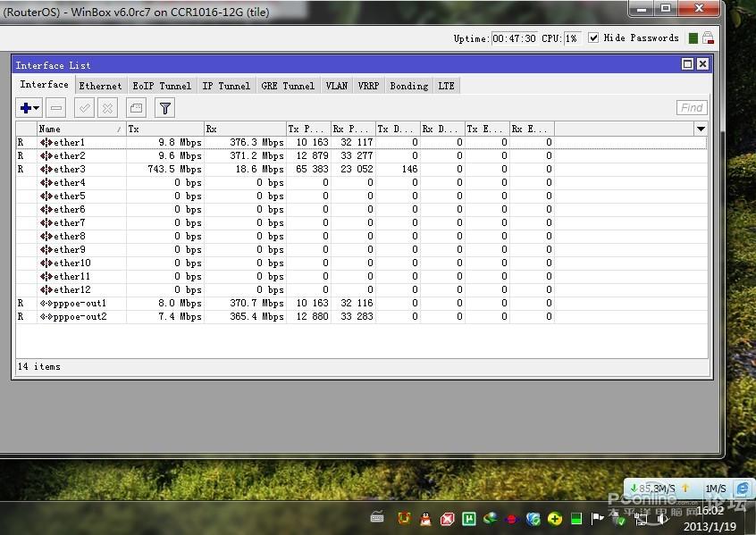Select the ether5 row name
756x535 pixels.
click(70, 196)
